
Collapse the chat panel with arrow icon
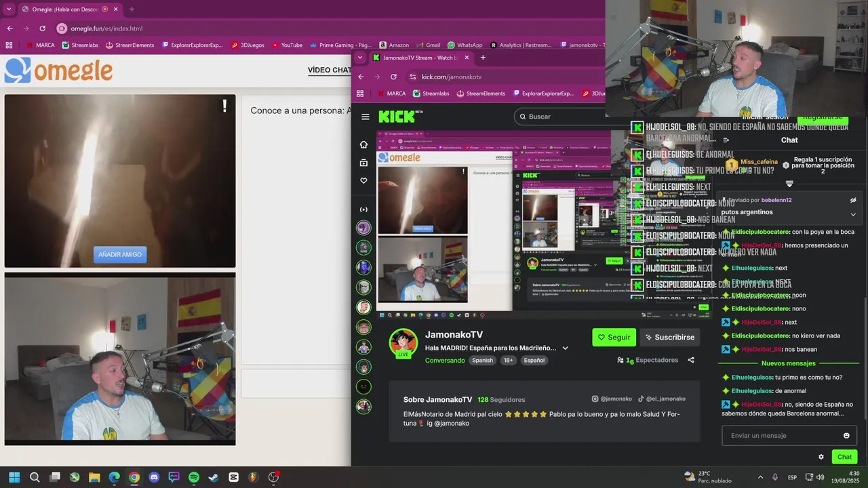pos(726,140)
